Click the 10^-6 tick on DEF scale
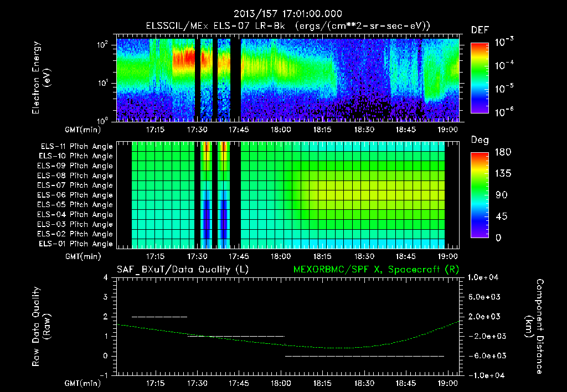 click(504, 112)
